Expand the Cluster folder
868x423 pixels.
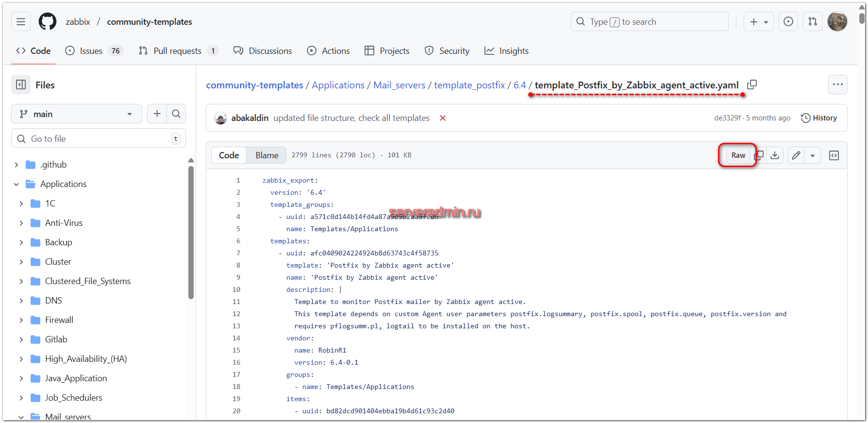pos(21,262)
